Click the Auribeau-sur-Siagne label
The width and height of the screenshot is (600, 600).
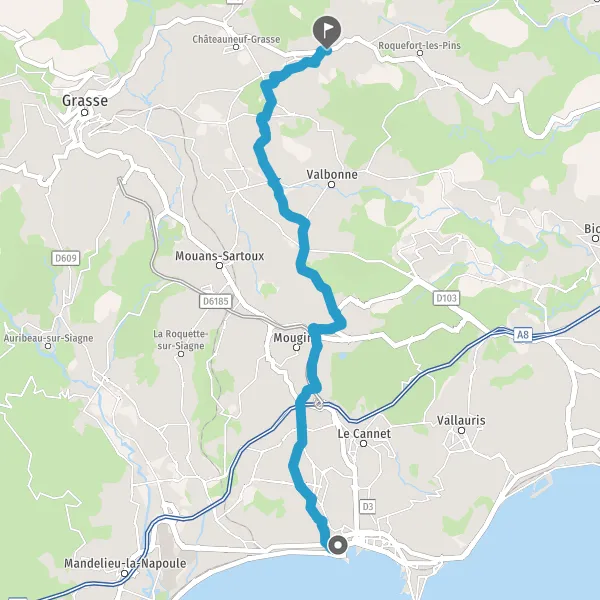pyautogui.click(x=48, y=338)
